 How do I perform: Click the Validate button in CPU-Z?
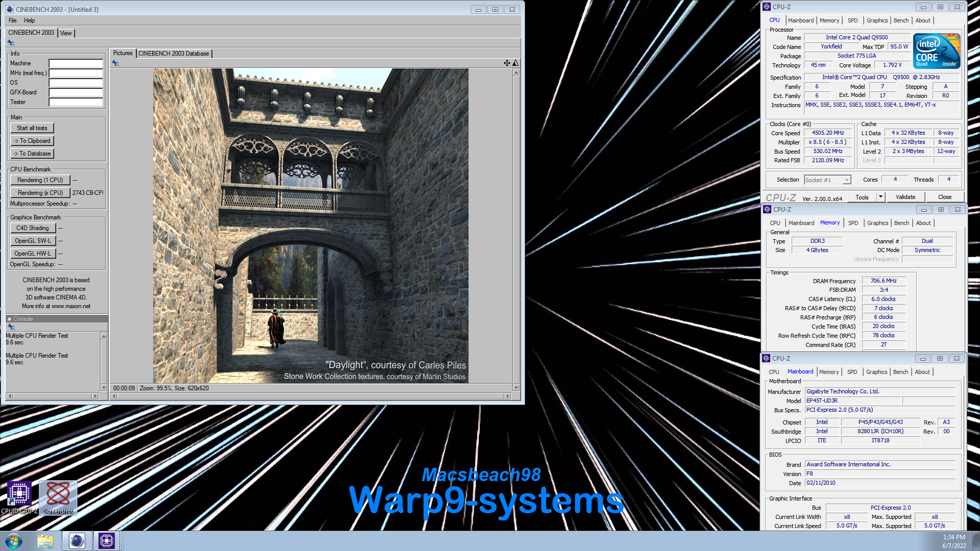pyautogui.click(x=905, y=197)
